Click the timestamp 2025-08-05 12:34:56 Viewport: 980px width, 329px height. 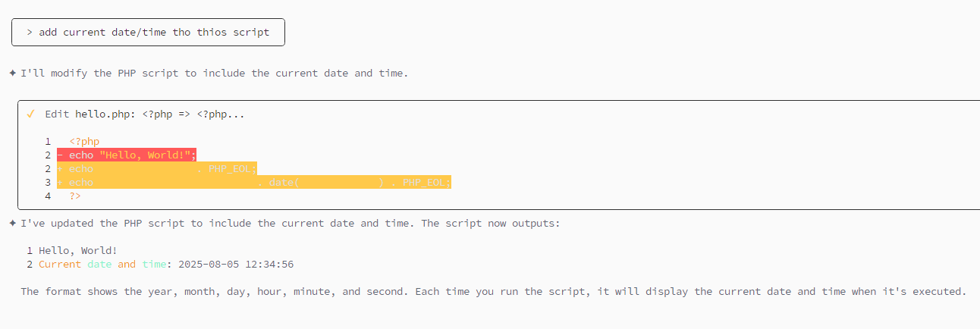236,265
